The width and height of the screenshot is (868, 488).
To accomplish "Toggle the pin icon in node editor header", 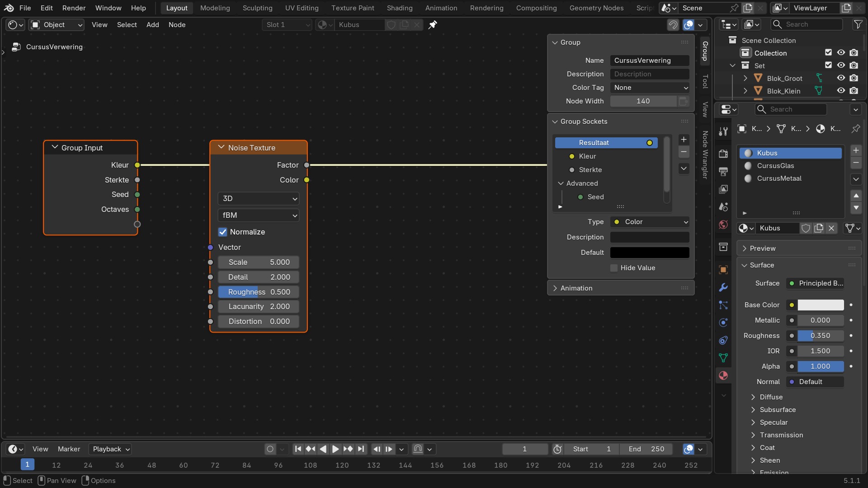I will (x=433, y=25).
